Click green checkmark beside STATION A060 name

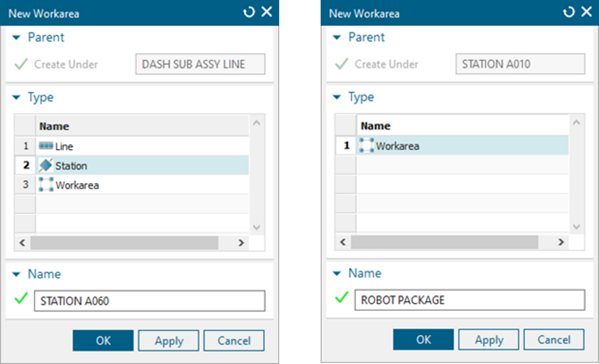pyautogui.click(x=21, y=299)
